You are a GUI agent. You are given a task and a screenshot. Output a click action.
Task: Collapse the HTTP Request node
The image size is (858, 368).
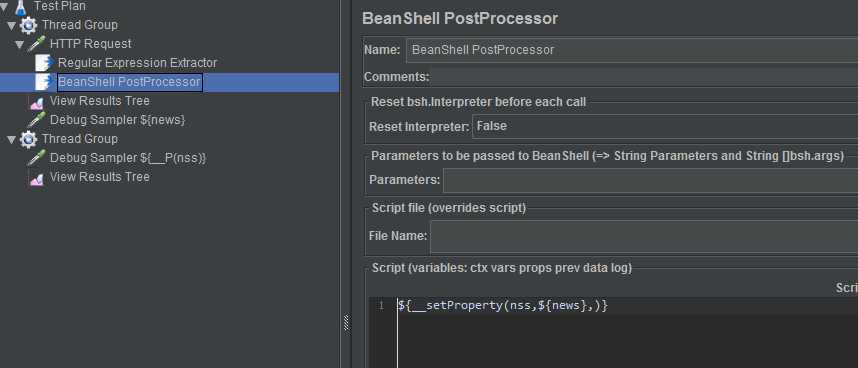(20, 44)
